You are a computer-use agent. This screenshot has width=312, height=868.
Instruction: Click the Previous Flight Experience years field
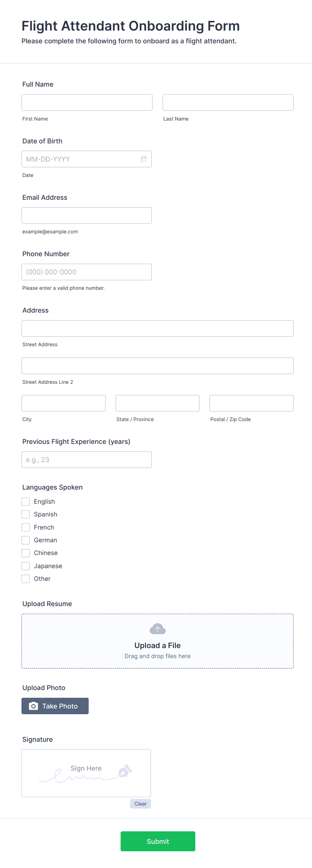pyautogui.click(x=87, y=460)
